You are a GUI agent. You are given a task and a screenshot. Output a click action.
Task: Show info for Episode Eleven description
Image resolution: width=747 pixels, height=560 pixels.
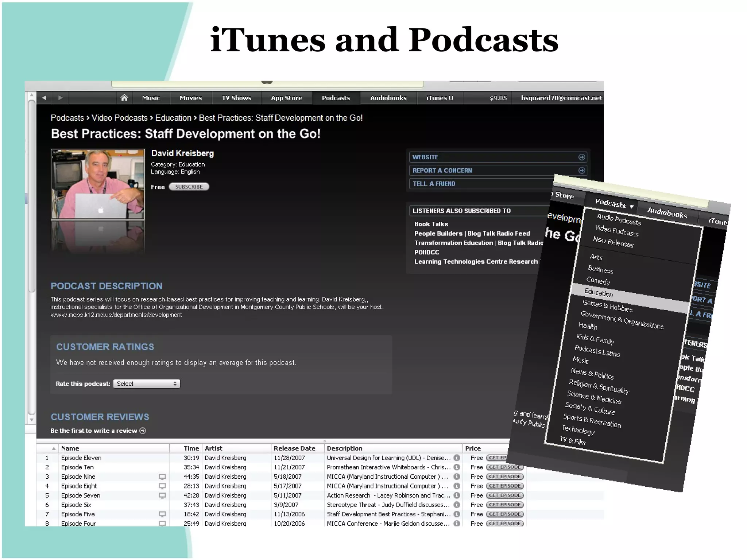click(457, 458)
